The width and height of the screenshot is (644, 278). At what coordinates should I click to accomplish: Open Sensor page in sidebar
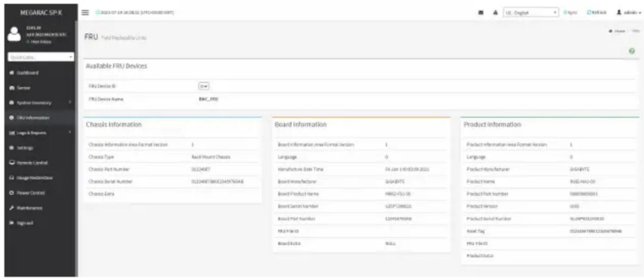point(23,87)
